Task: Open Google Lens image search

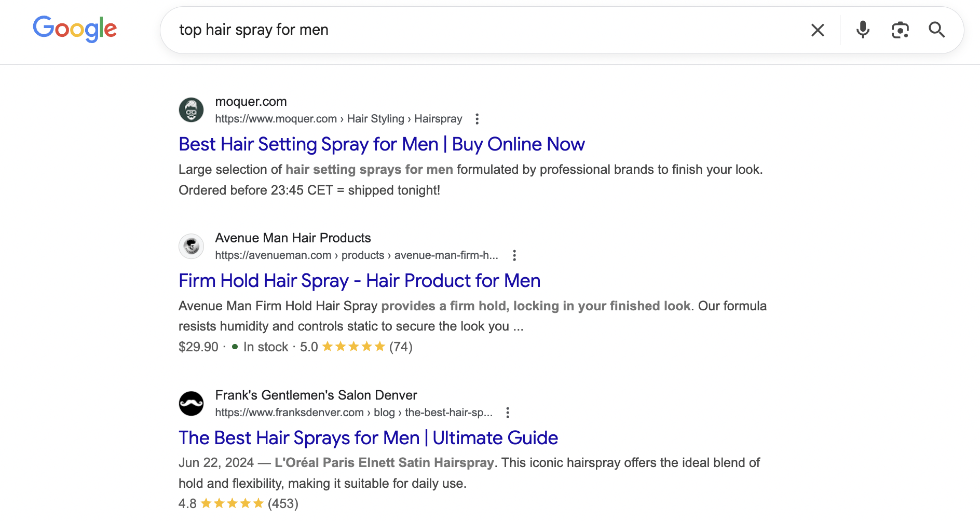Action: click(x=900, y=30)
